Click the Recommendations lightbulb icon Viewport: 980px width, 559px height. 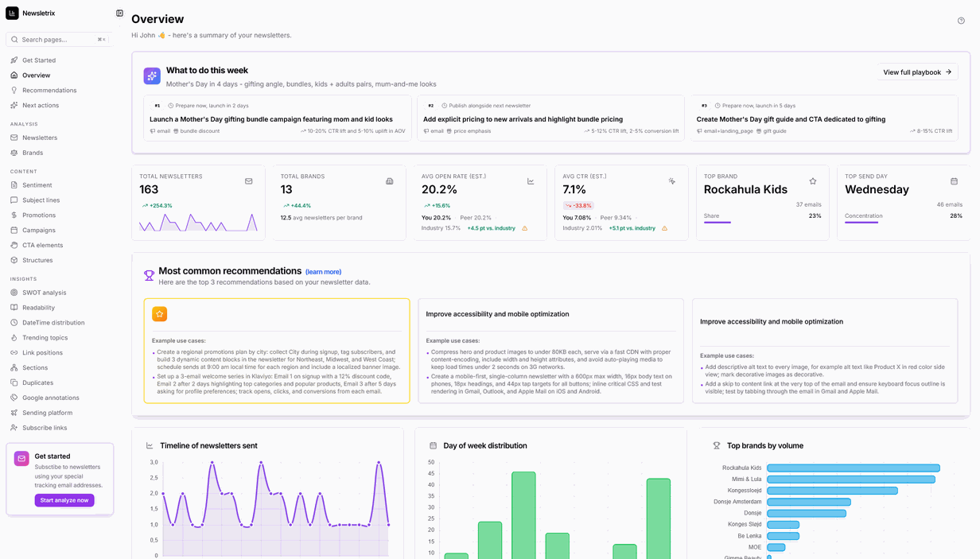14,91
